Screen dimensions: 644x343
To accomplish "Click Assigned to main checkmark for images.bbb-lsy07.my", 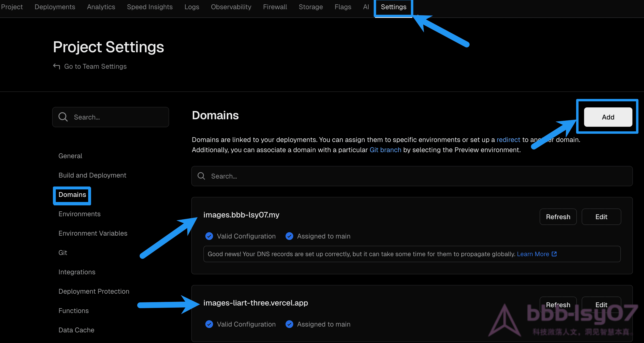I will (289, 236).
